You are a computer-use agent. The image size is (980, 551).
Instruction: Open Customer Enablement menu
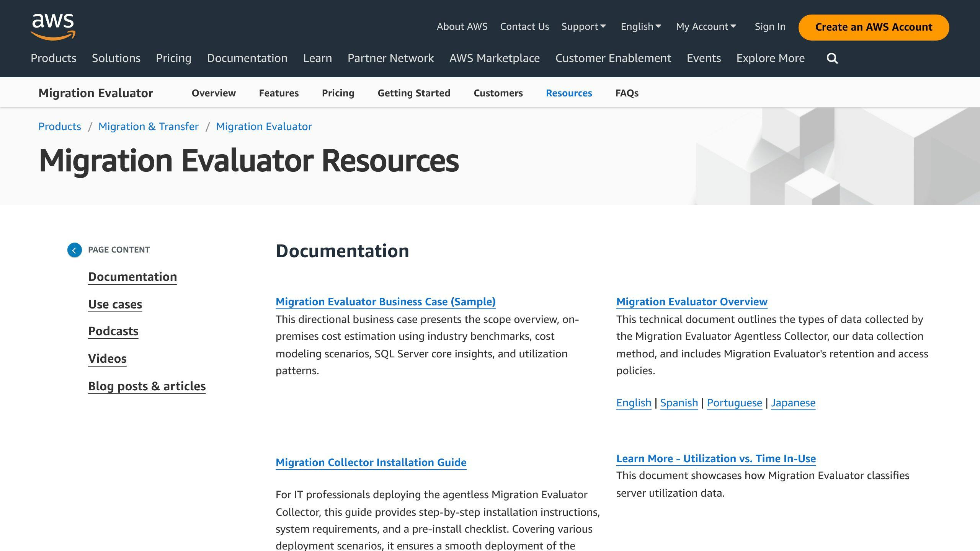click(613, 58)
